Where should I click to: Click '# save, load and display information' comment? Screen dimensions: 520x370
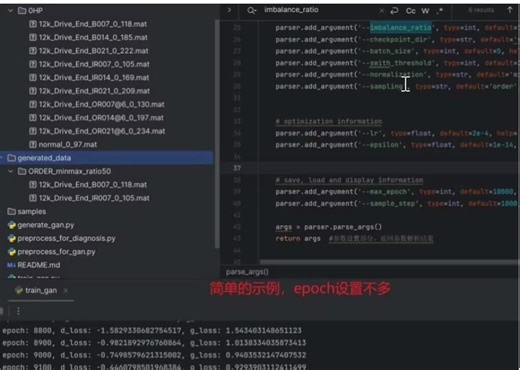tap(349, 180)
